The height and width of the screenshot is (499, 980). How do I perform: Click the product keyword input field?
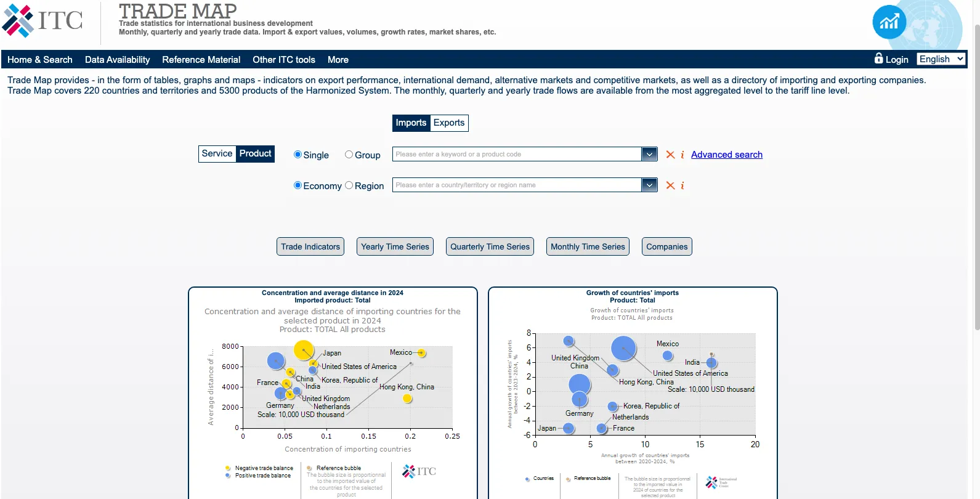[517, 154]
